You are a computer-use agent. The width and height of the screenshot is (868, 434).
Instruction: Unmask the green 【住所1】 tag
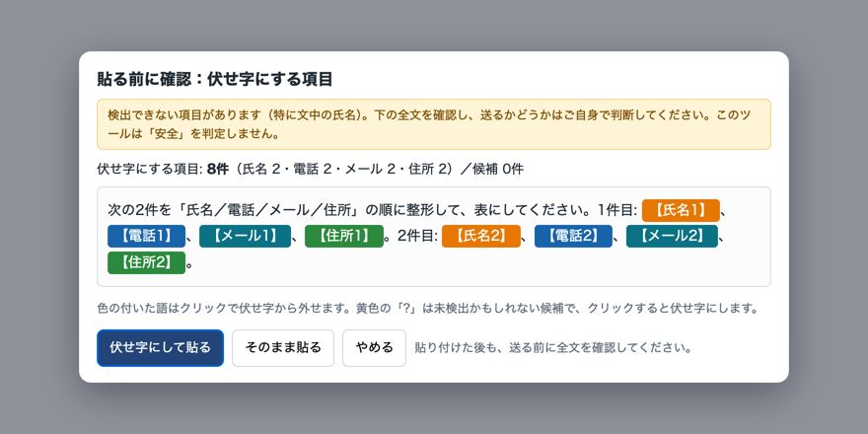[x=344, y=236]
